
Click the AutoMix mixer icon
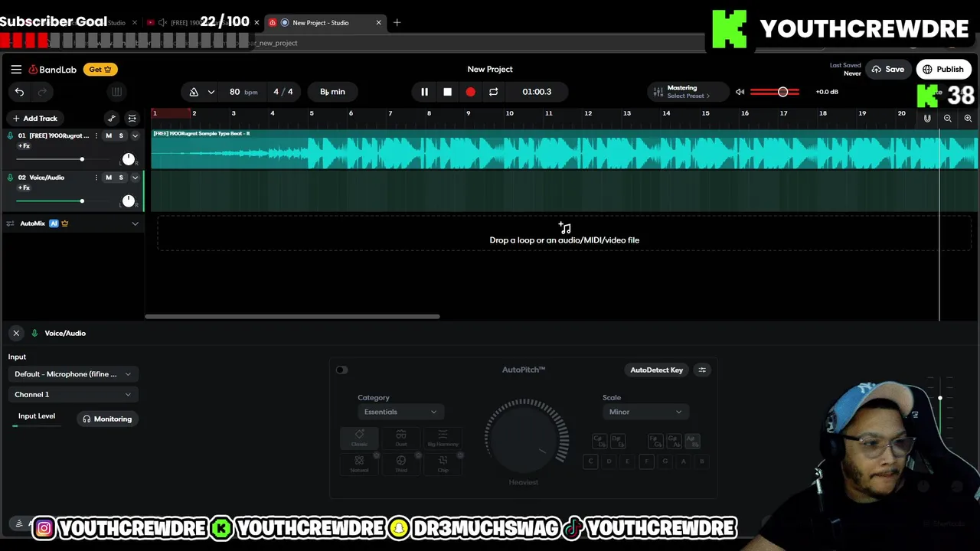[10, 223]
